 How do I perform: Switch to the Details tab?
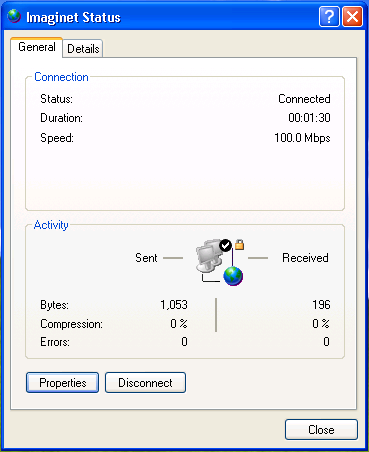click(x=83, y=49)
